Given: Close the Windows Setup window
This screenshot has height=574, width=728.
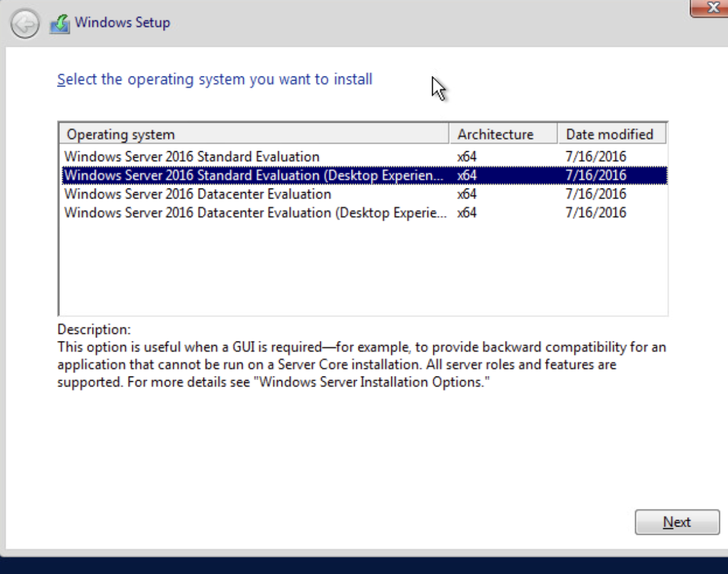Looking at the screenshot, I should pyautogui.click(x=712, y=7).
